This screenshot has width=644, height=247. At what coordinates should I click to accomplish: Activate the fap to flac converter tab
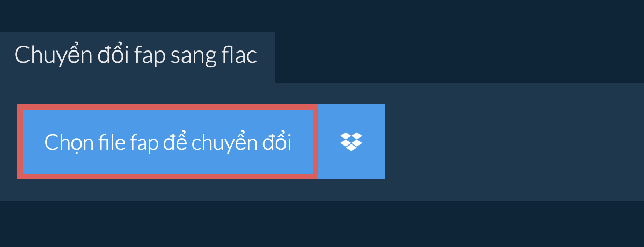(x=137, y=57)
